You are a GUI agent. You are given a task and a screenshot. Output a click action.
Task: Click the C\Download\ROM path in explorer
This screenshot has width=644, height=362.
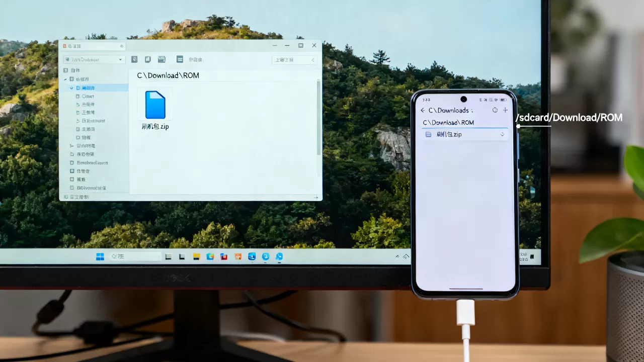(x=168, y=75)
